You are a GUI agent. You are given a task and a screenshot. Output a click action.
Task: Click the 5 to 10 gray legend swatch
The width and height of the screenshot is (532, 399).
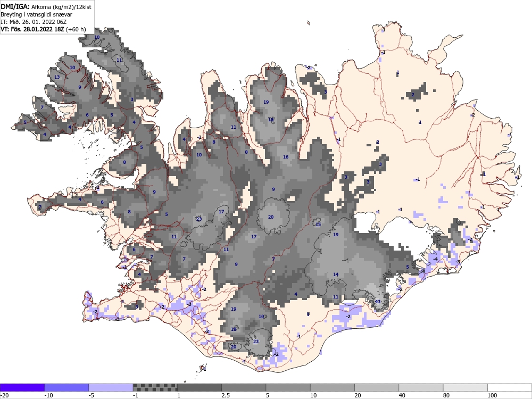click(288, 387)
